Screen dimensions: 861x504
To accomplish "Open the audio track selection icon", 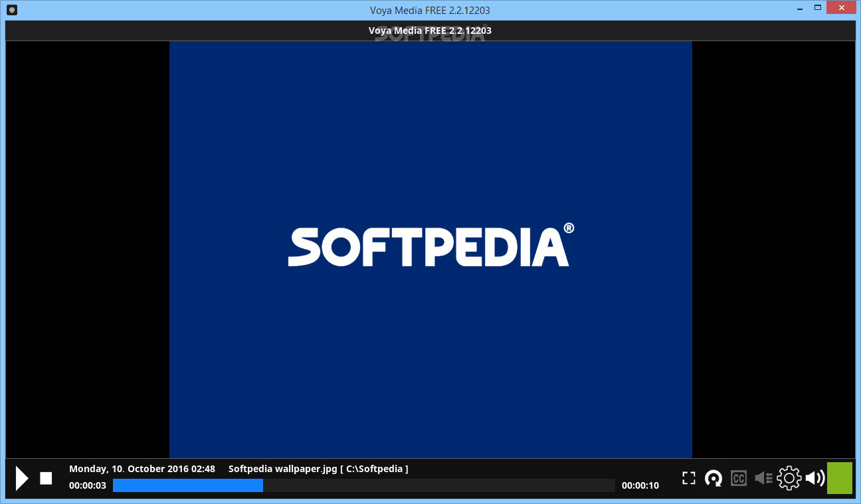I will [763, 478].
